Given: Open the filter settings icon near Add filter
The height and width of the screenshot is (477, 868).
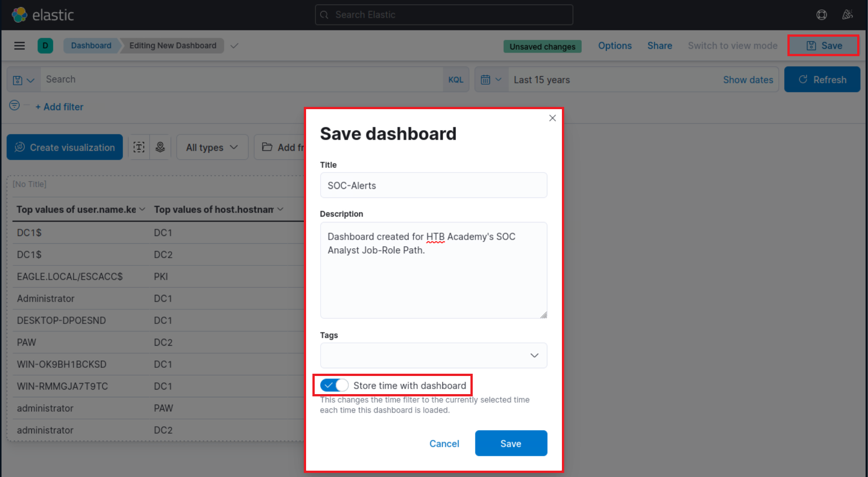Looking at the screenshot, I should pos(14,105).
